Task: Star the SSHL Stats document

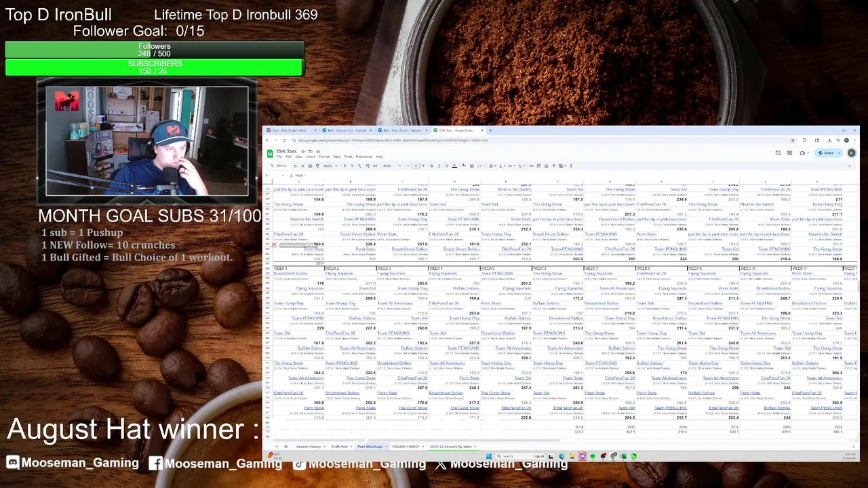Action: point(302,151)
